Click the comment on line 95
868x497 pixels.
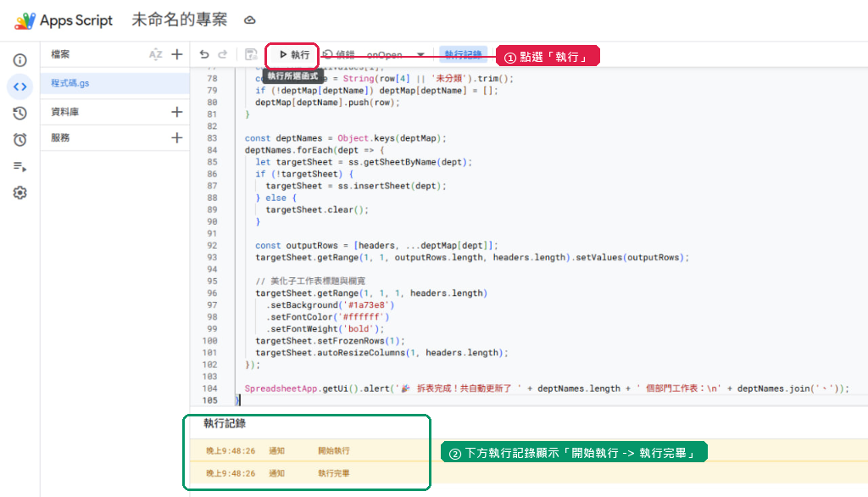click(x=310, y=282)
